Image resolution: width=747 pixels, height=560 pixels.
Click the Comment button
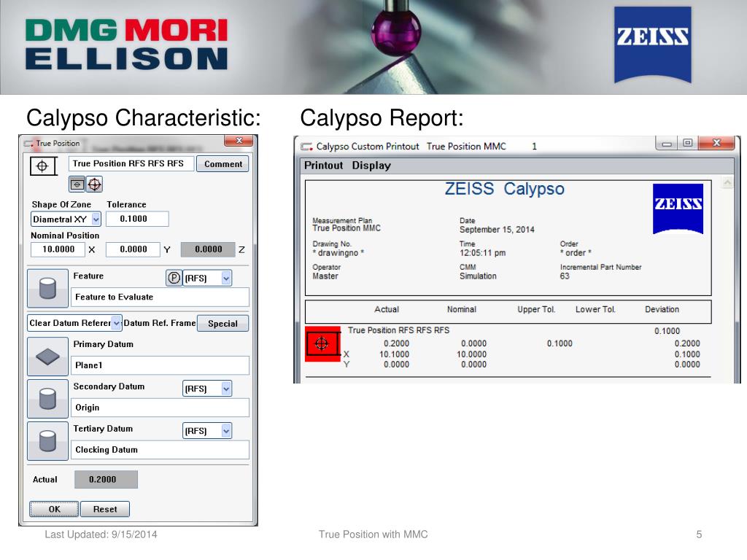click(x=222, y=164)
